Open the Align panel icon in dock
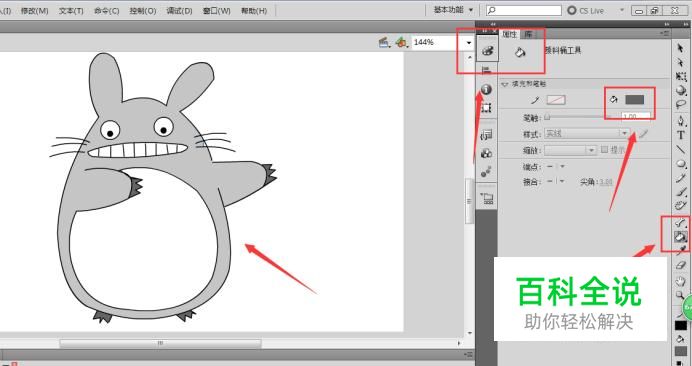Viewport: 692px width, 366px height. (486, 70)
